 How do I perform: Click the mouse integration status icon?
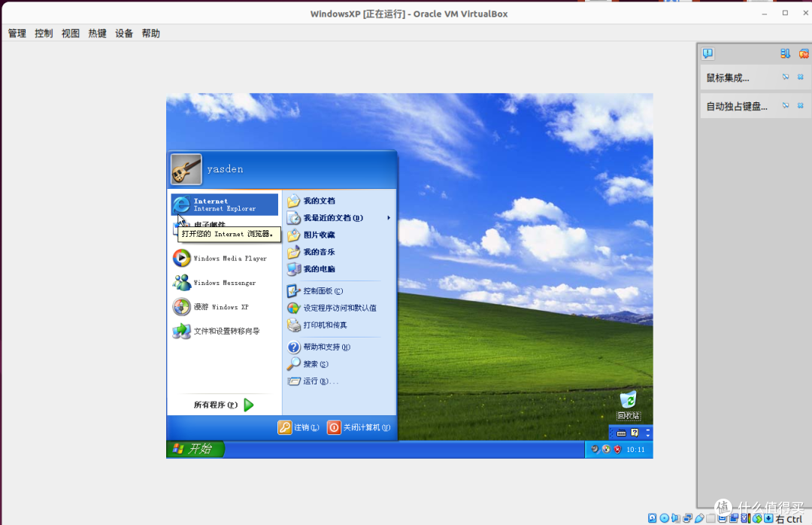point(757,517)
